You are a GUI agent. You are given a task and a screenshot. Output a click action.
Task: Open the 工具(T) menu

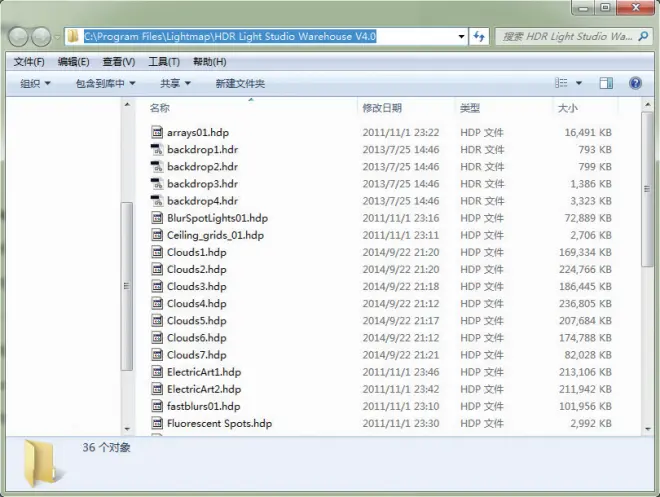coord(164,62)
